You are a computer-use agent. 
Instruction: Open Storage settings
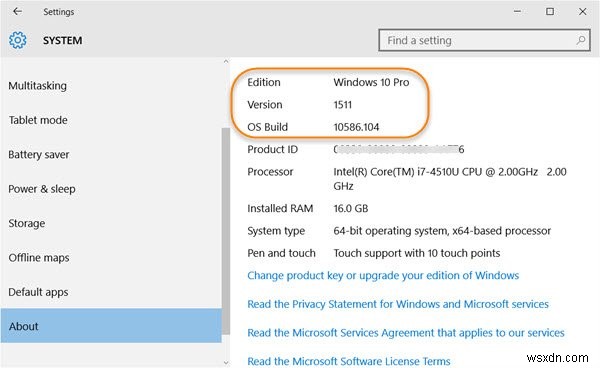point(26,223)
